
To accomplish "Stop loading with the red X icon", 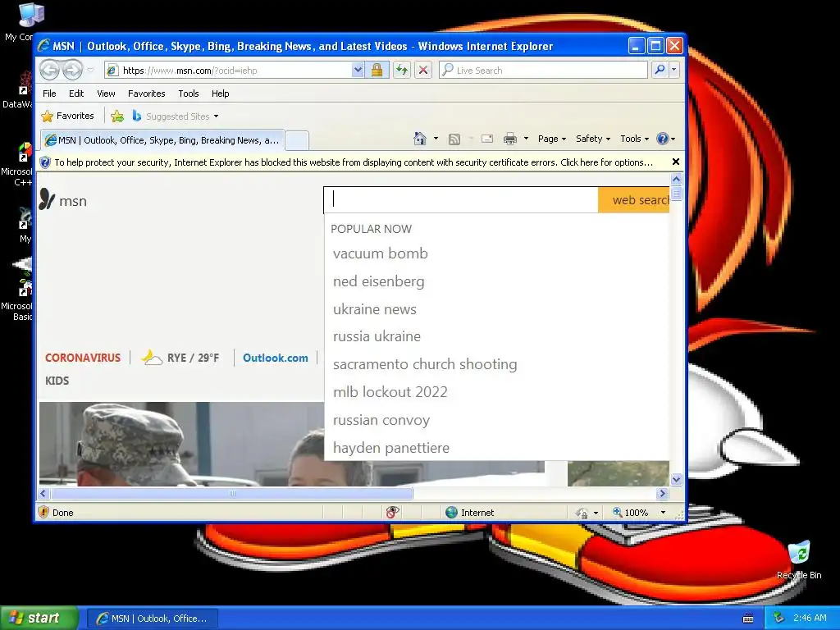I will [x=423, y=71].
